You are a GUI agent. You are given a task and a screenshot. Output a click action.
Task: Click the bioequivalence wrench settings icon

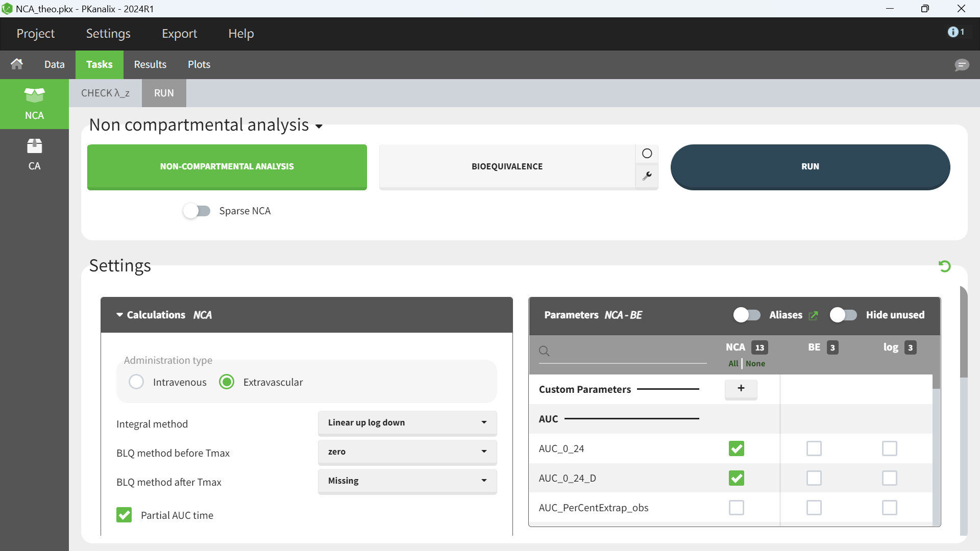point(647,176)
